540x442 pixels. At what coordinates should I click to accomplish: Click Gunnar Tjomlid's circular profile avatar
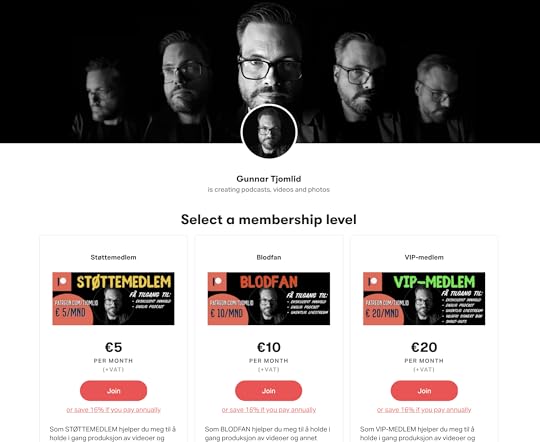269,132
